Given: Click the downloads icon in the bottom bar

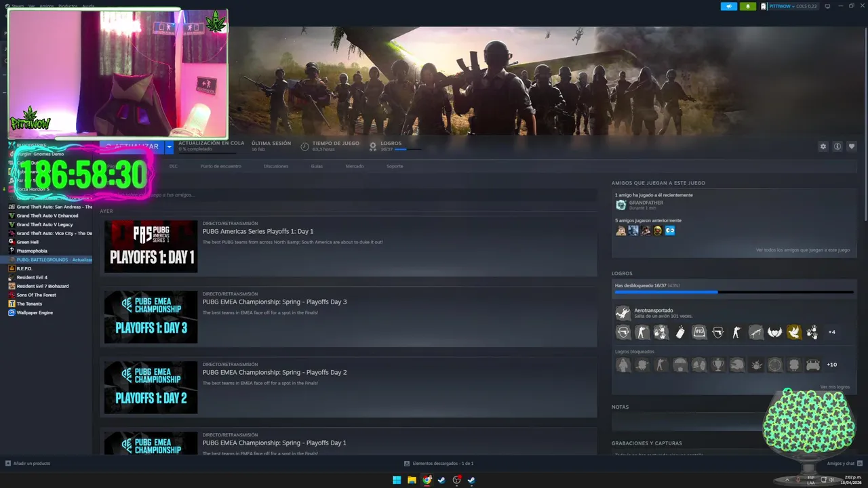Looking at the screenshot, I should pyautogui.click(x=407, y=464).
